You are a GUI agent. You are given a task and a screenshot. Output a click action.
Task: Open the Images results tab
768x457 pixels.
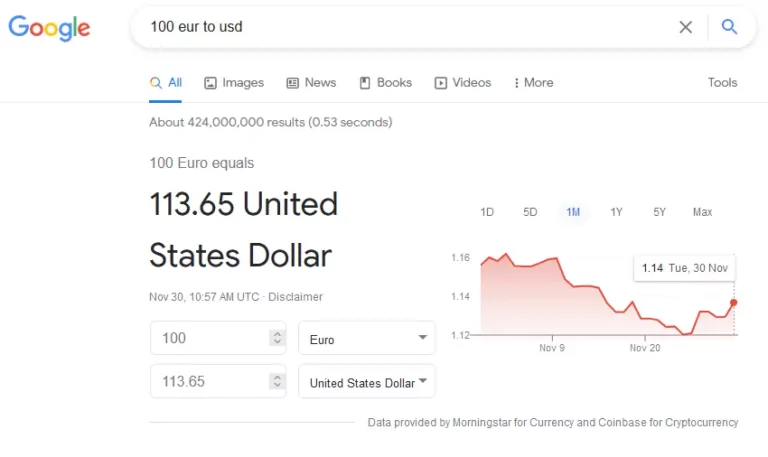(x=234, y=83)
